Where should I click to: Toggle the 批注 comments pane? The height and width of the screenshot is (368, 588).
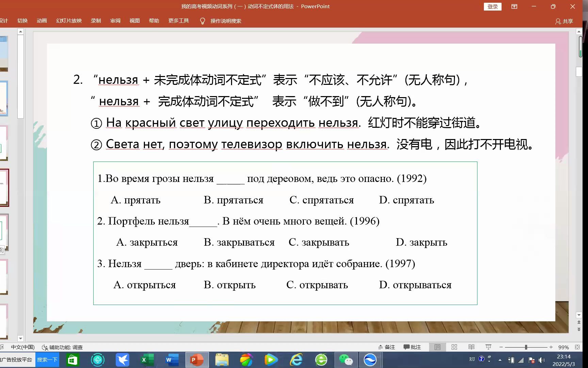412,347
